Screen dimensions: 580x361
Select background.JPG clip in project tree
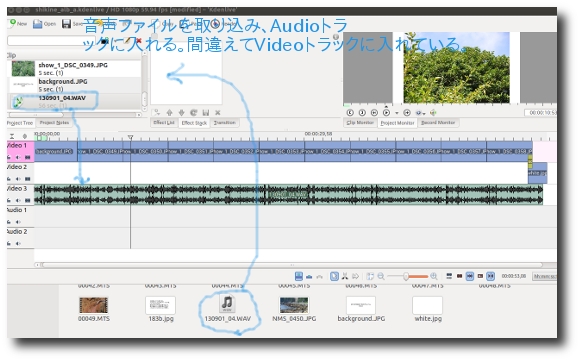tap(74, 85)
